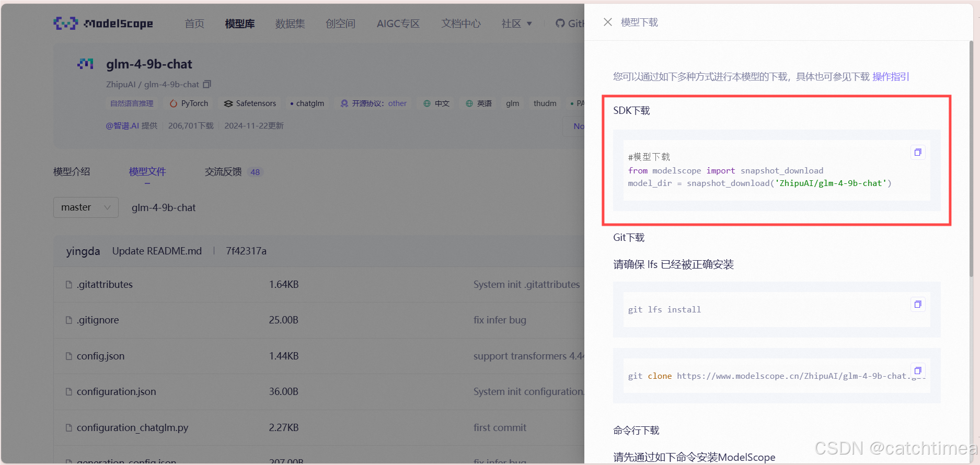
Task: Open 创空间 in the navbar
Action: click(x=340, y=24)
